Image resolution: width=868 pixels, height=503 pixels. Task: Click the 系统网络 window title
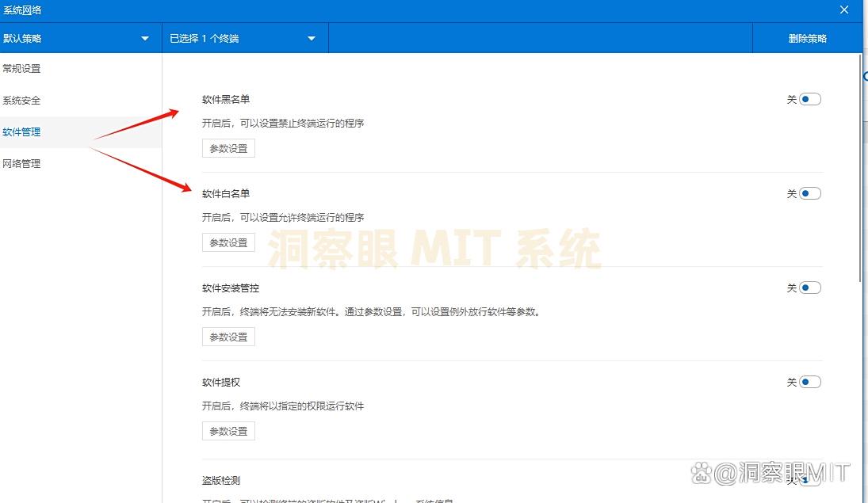coord(22,10)
